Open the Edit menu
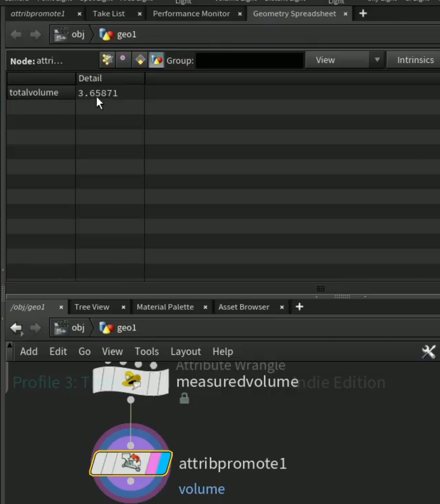 (x=58, y=351)
